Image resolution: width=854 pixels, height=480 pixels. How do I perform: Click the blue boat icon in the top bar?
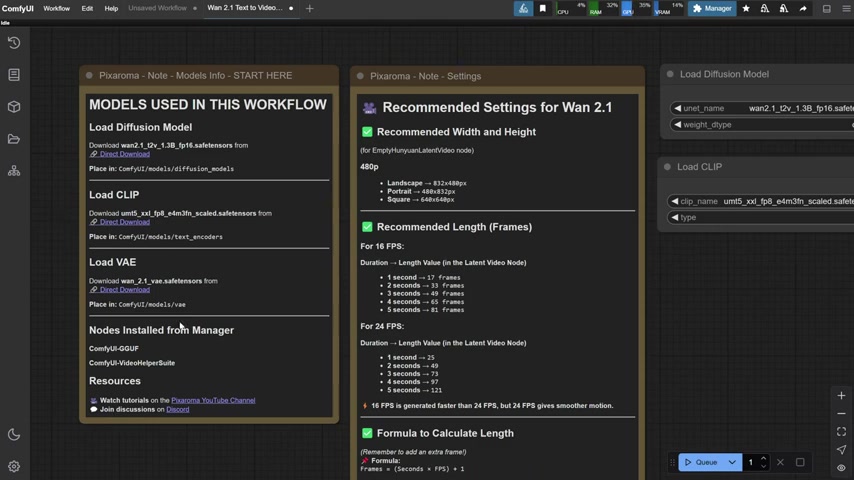point(523,8)
